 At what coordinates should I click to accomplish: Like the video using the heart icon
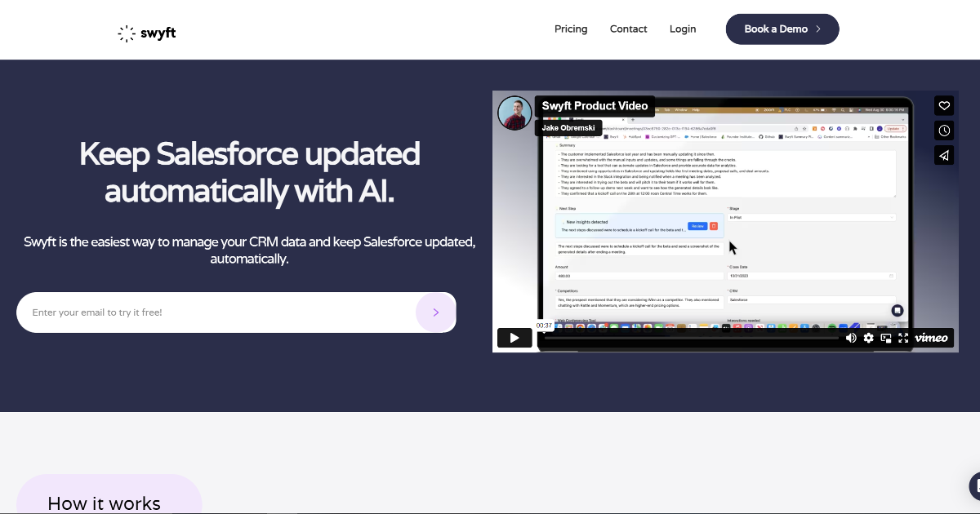pos(943,105)
